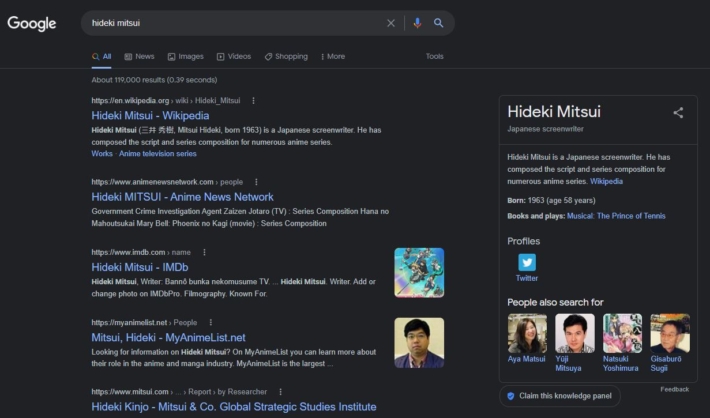Image resolution: width=710 pixels, height=418 pixels.
Task: Open the MyAnimeList result's three-dot menu
Action: click(211, 322)
